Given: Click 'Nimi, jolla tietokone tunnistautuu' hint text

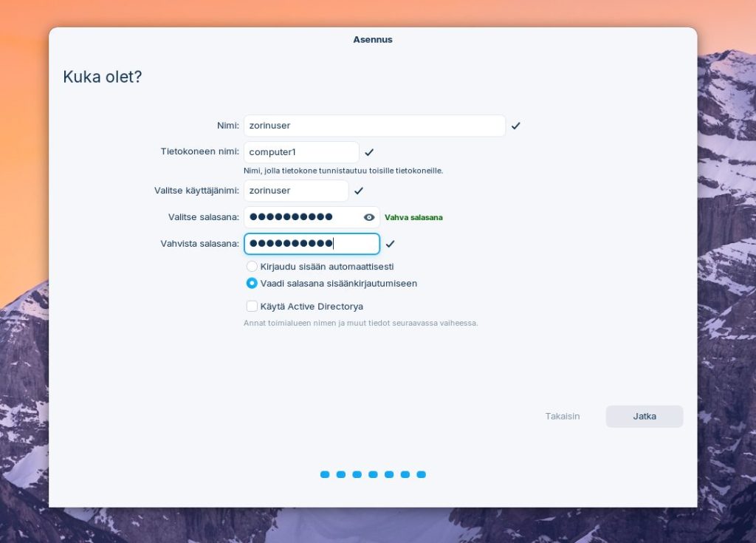Looking at the screenshot, I should point(343,171).
